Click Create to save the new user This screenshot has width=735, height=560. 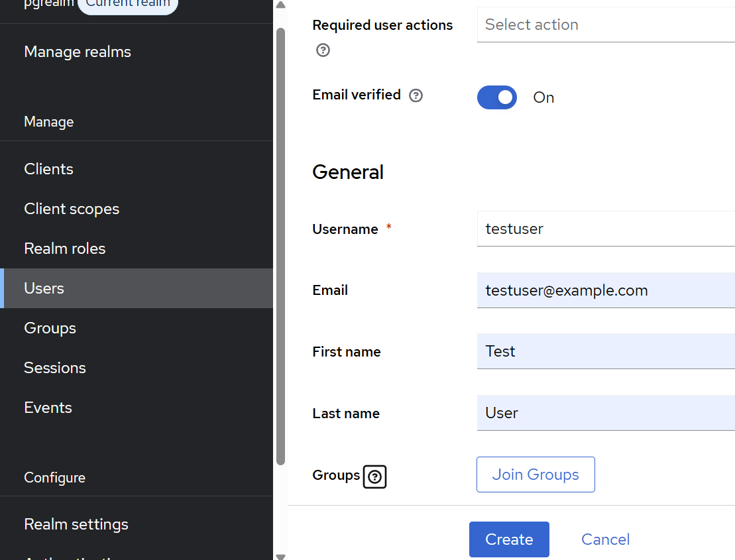(x=508, y=539)
